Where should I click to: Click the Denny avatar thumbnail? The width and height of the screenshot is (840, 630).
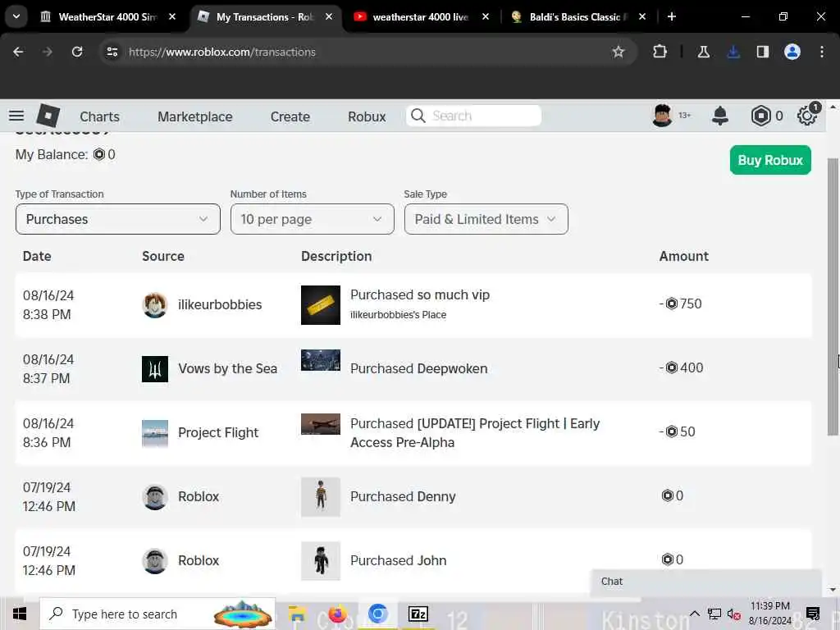pos(321,496)
